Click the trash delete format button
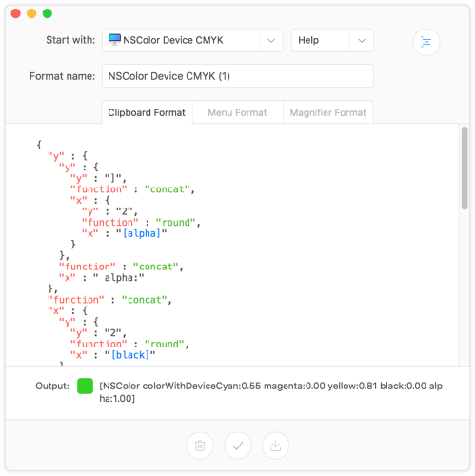Screen dimensions: 475x476 click(200, 446)
